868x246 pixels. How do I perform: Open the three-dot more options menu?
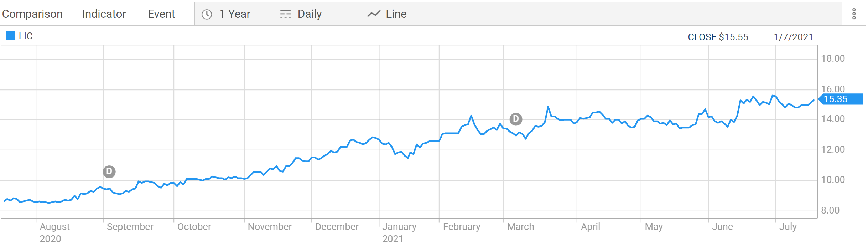pyautogui.click(x=854, y=14)
